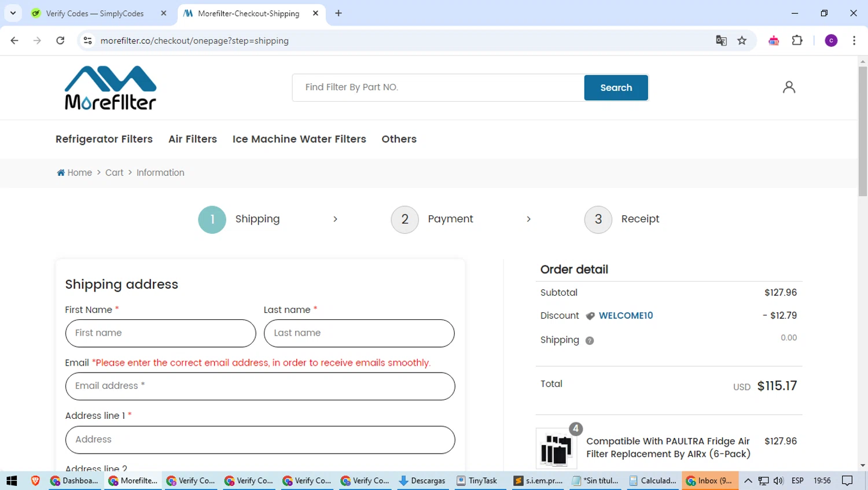The height and width of the screenshot is (490, 868).
Task: Click the First name input field
Action: [x=160, y=333]
